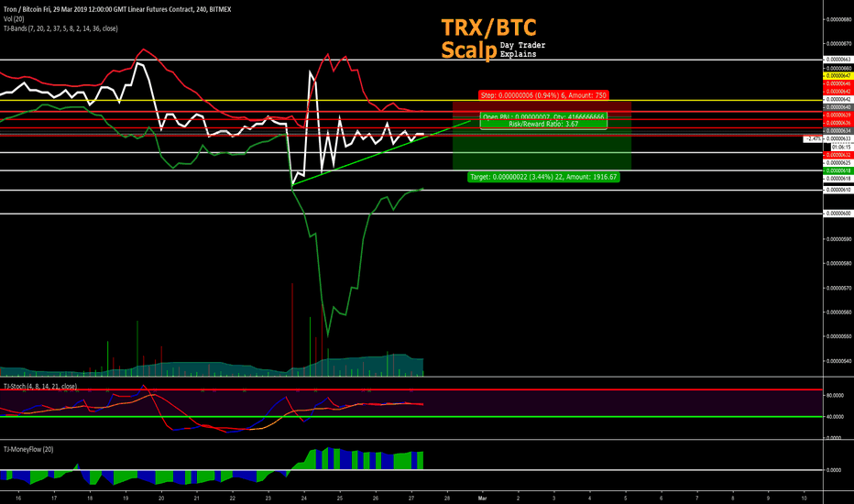
Task: Click the green Target 0.00000022 label
Action: [543, 177]
